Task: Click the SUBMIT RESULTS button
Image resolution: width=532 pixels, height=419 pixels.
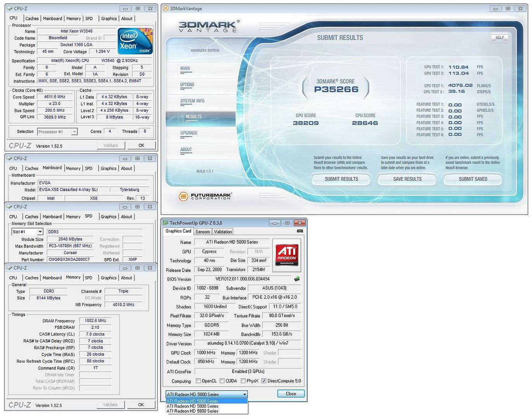Action: pyautogui.click(x=341, y=179)
